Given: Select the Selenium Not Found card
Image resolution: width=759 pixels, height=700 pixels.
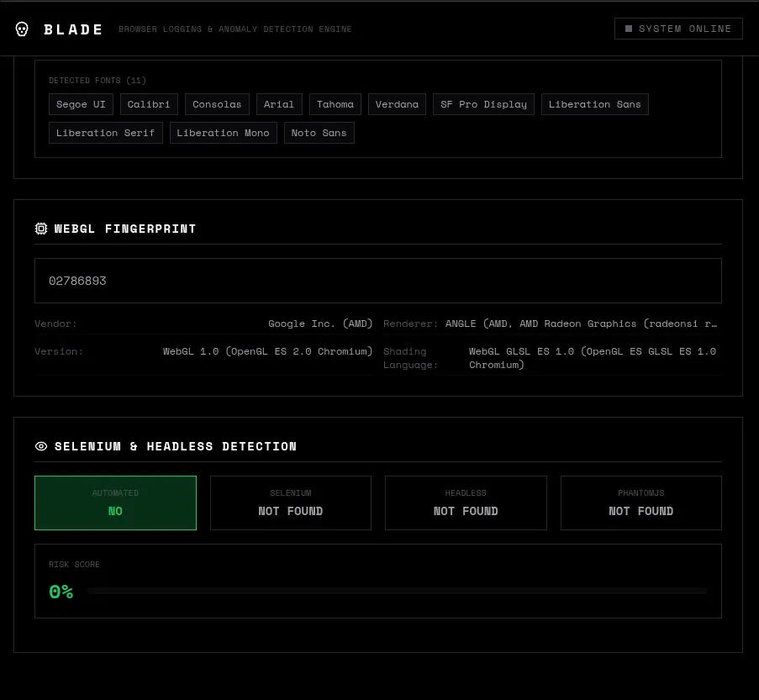Looking at the screenshot, I should [290, 503].
